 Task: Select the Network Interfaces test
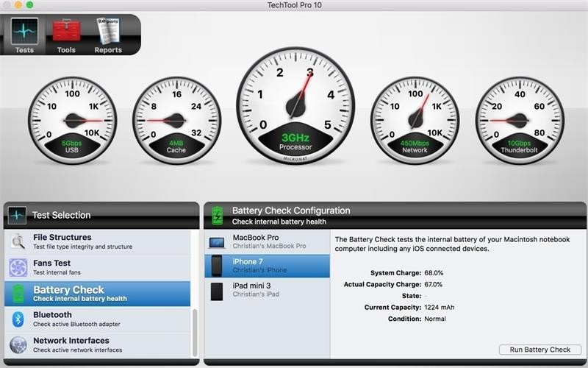98,345
